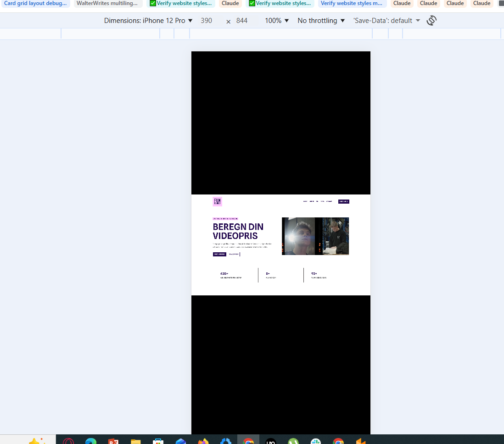Open the 'Save-Data': default dropdown
The height and width of the screenshot is (444, 504).
(386, 21)
